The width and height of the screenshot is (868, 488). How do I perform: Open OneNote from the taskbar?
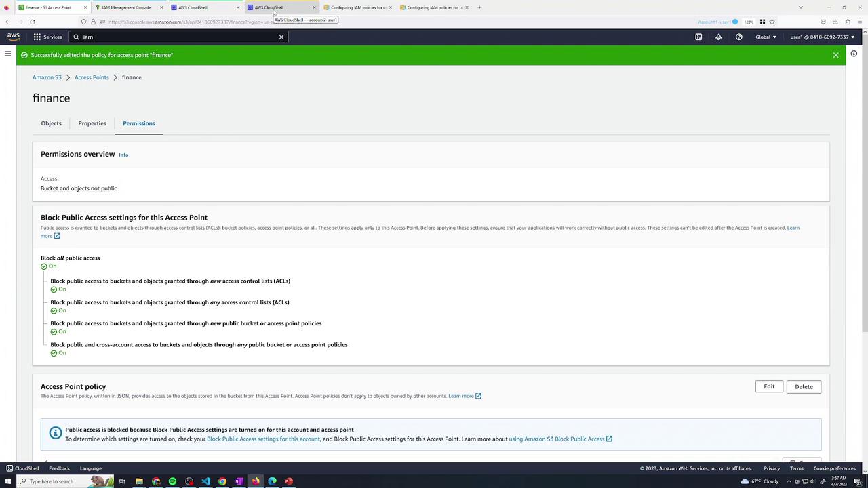239,481
